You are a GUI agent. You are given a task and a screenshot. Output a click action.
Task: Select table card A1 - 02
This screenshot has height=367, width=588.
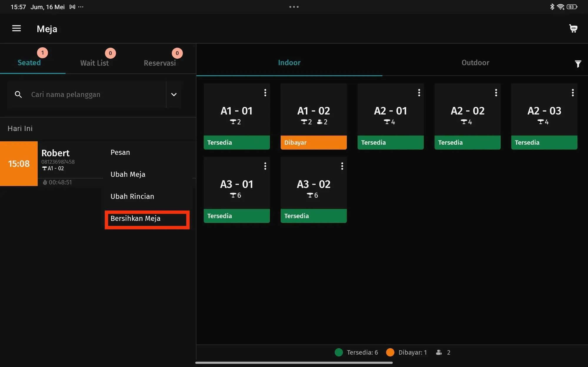[314, 116]
